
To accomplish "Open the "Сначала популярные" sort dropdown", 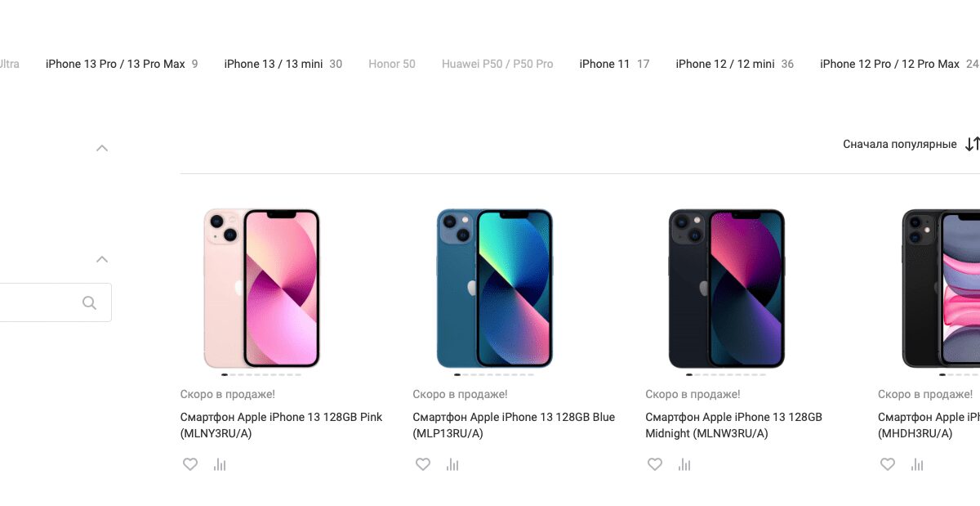I will point(899,144).
